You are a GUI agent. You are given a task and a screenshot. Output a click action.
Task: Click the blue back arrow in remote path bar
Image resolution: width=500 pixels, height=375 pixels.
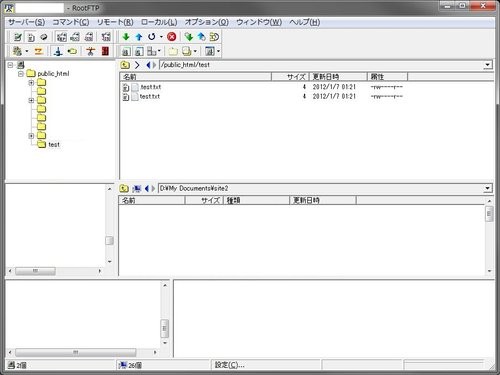[x=148, y=65]
